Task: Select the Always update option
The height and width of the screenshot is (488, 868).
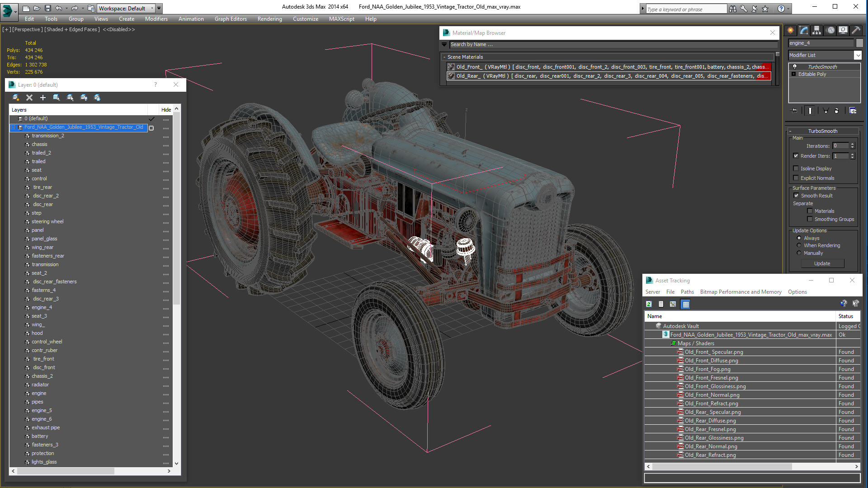Action: click(799, 238)
